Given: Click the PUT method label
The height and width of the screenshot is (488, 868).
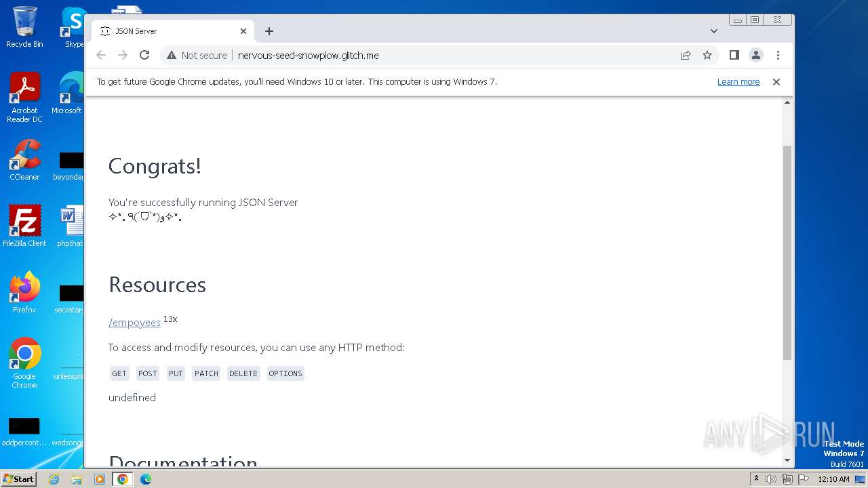Looking at the screenshot, I should [x=176, y=373].
